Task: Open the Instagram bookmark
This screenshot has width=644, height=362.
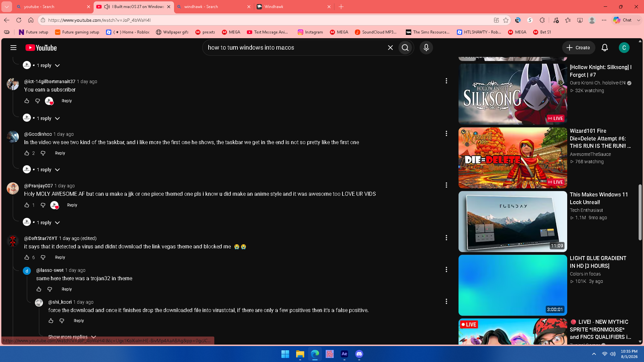Action: (310, 32)
